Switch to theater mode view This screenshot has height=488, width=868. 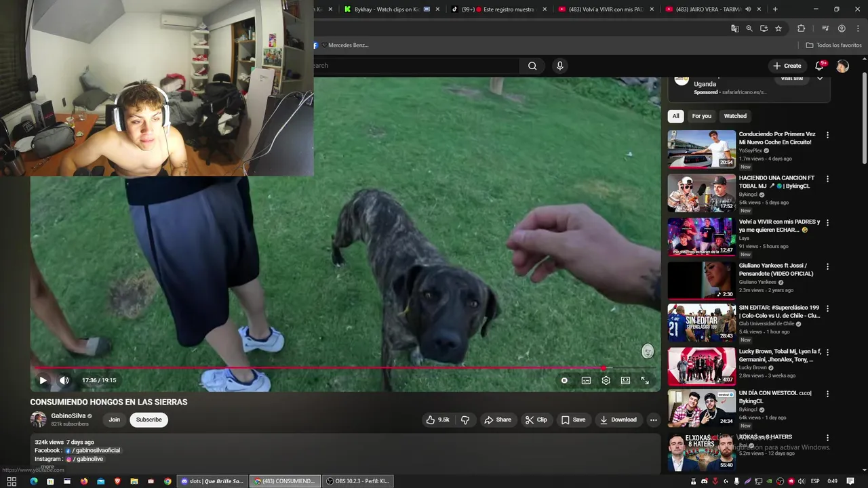point(625,380)
